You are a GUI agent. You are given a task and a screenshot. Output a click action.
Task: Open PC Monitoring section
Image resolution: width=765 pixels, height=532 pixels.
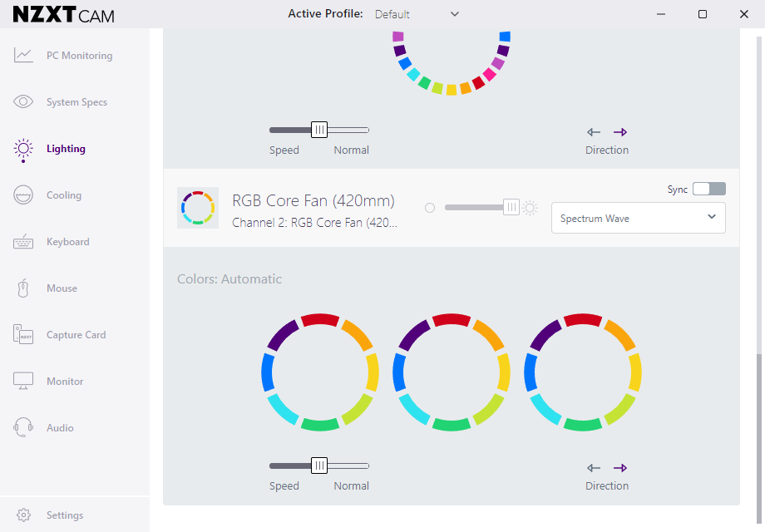[80, 56]
